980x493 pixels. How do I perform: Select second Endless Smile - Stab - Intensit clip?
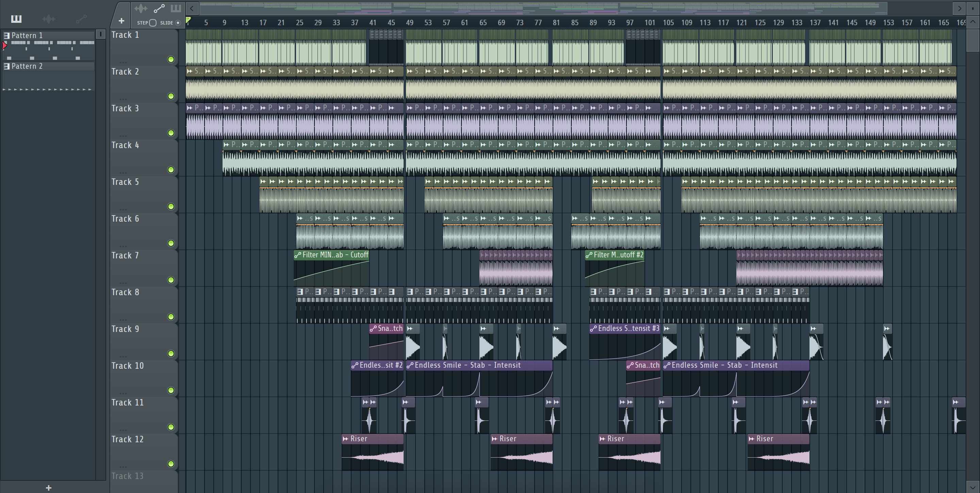click(736, 378)
